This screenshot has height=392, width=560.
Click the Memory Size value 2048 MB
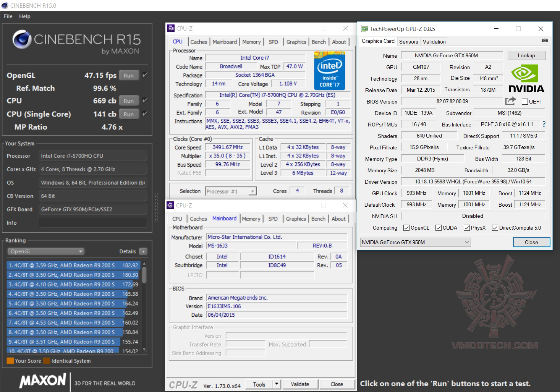pyautogui.click(x=425, y=170)
